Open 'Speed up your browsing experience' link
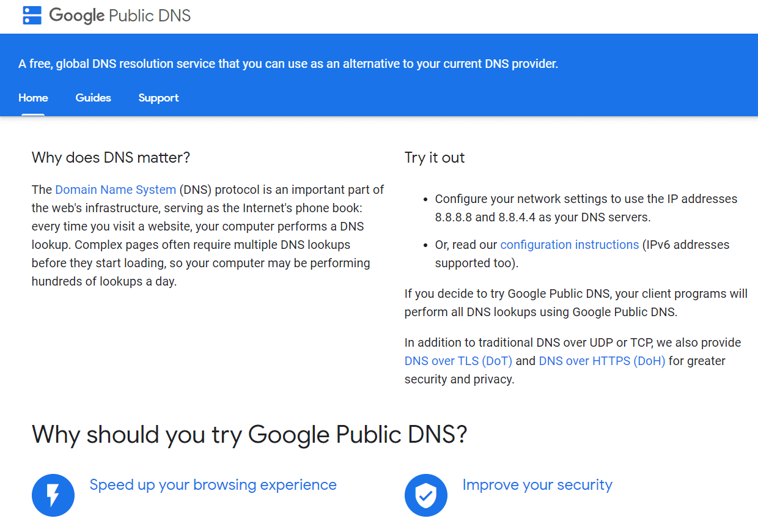Screen dimensions: 758x532 click(x=213, y=485)
